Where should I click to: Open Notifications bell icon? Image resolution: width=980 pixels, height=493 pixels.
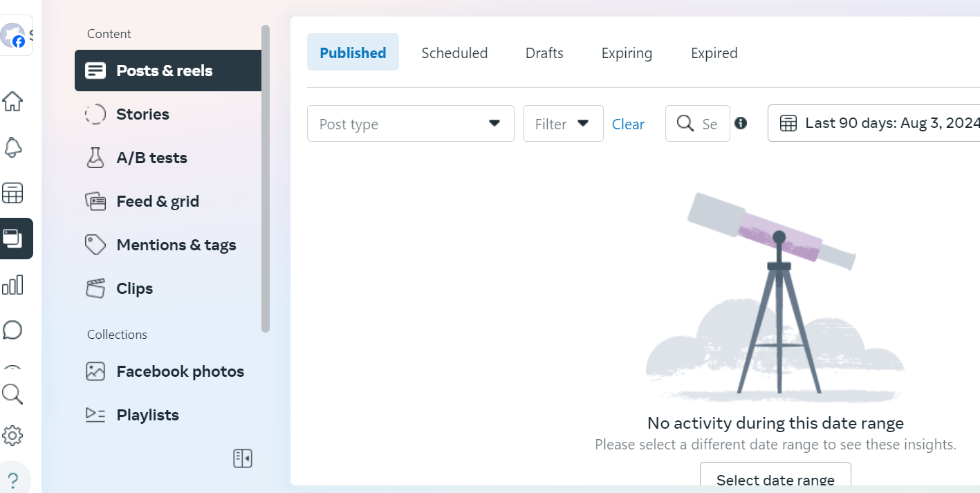pyautogui.click(x=12, y=147)
